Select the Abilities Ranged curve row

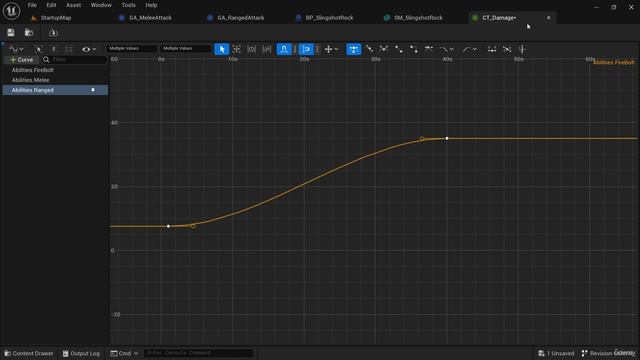point(55,90)
